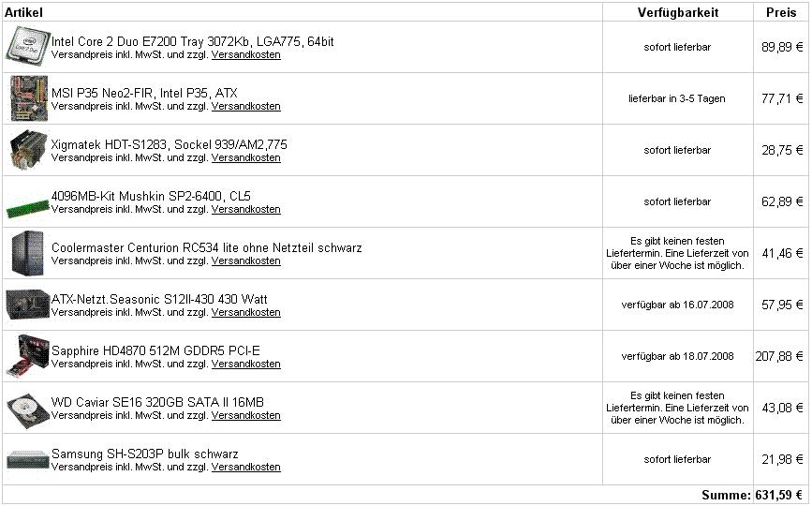Click the Sapphire HD4870 512M GDDR5 title

155,350
